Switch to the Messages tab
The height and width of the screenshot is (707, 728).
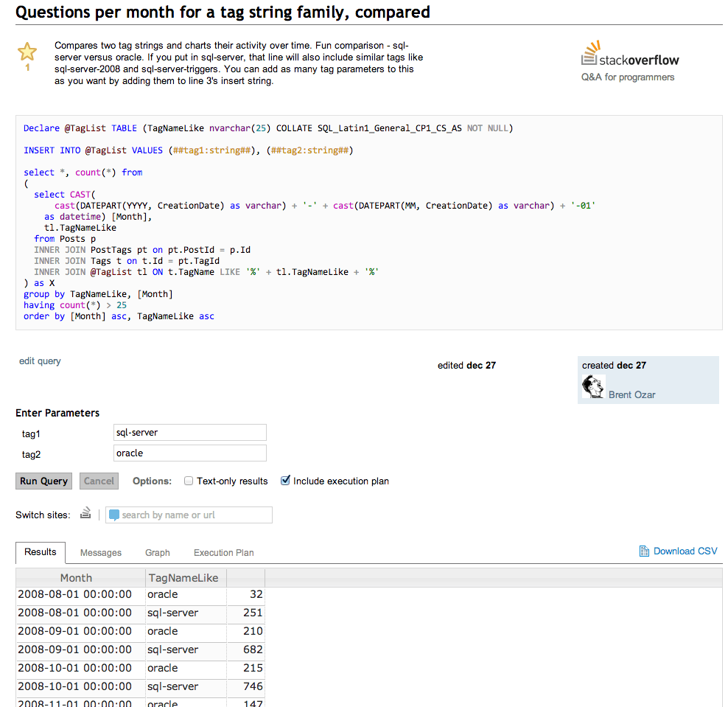[100, 552]
